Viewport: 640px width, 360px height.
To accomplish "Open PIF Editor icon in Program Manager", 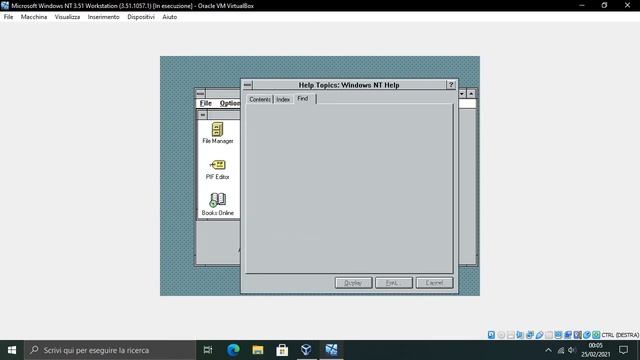I will [x=217, y=169].
